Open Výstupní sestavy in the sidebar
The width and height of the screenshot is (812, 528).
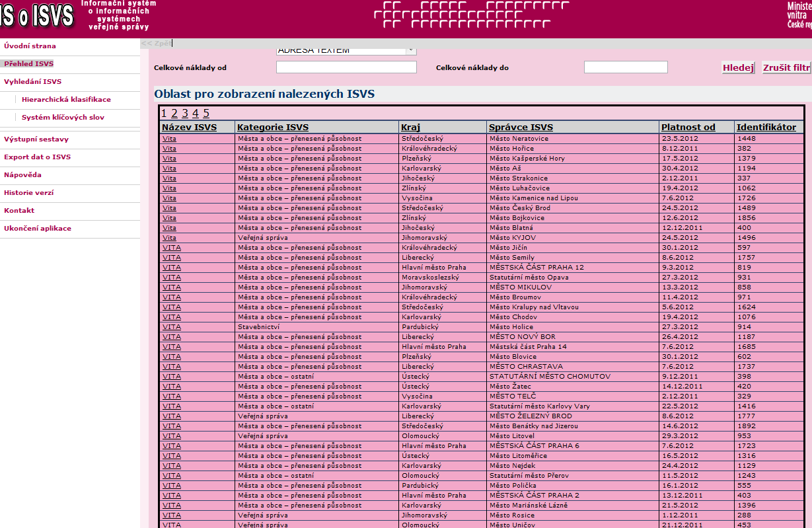pyautogui.click(x=36, y=139)
